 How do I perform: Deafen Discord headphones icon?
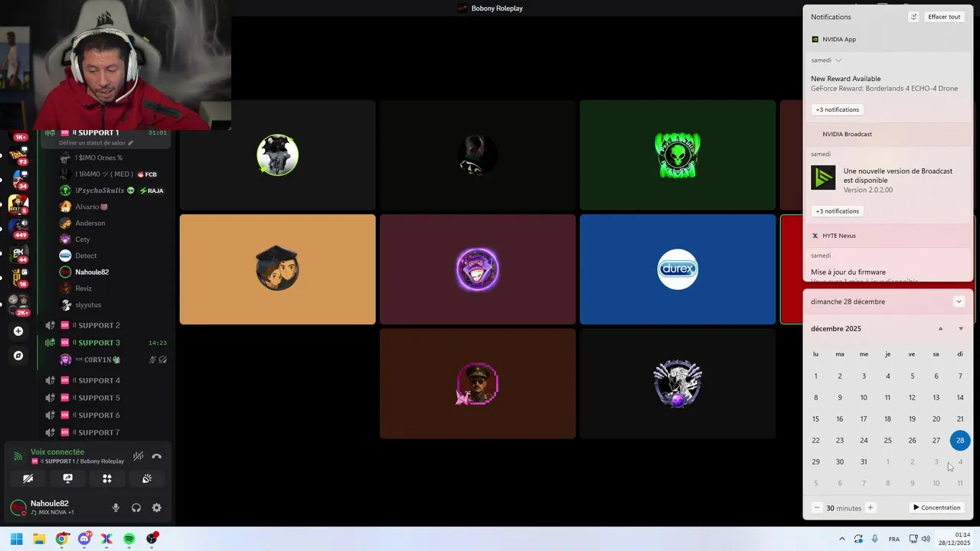click(136, 507)
